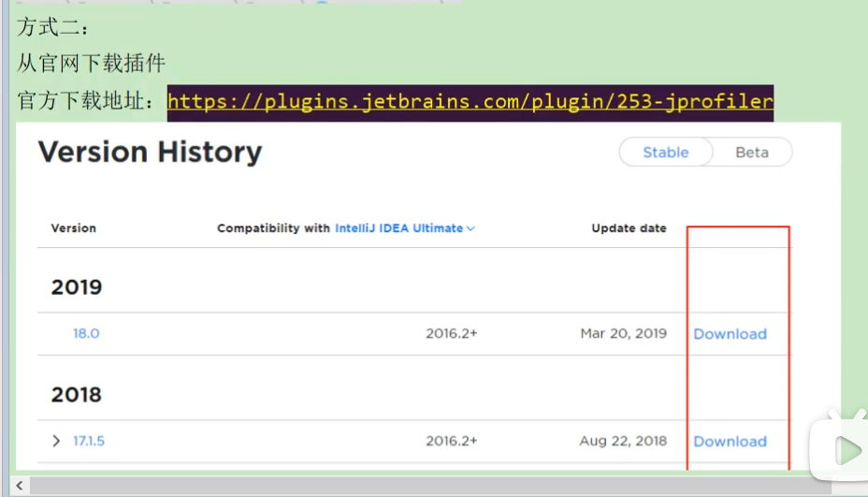Click the Version History heading
The height and width of the screenshot is (497, 868).
150,152
